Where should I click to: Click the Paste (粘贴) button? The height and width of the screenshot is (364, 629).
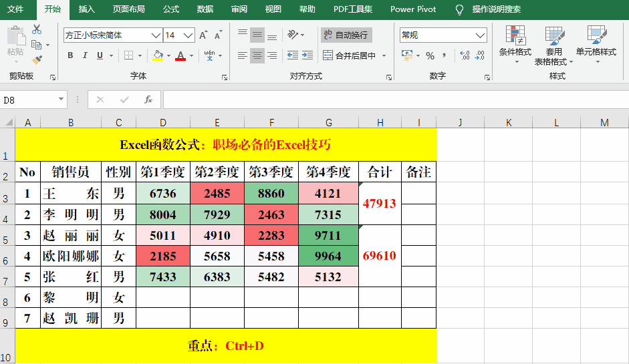pos(15,42)
